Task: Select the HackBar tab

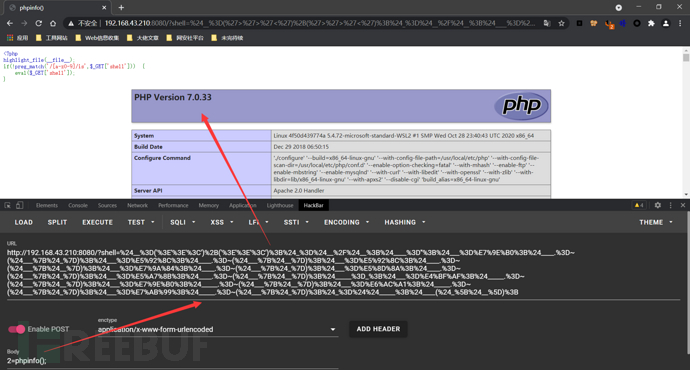Action: tap(313, 205)
